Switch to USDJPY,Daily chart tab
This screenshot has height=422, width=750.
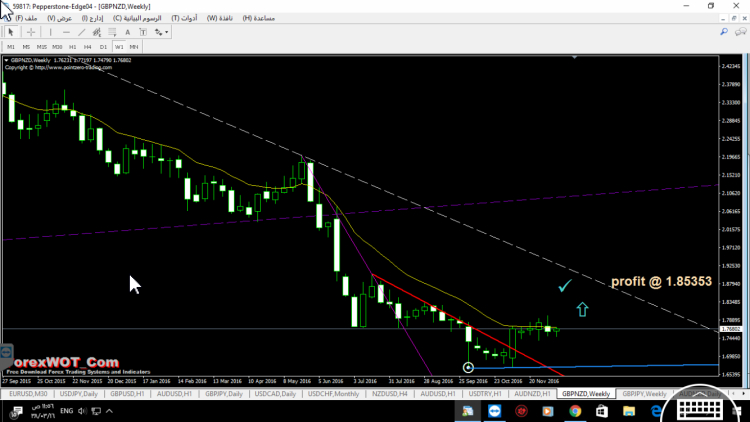tap(78, 394)
